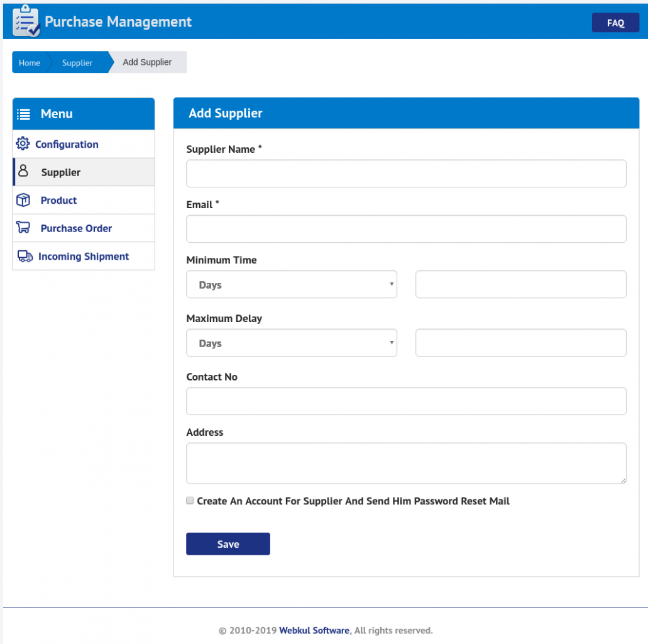Click the Add Supplier panel heading
The width and height of the screenshot is (648, 644).
[225, 113]
